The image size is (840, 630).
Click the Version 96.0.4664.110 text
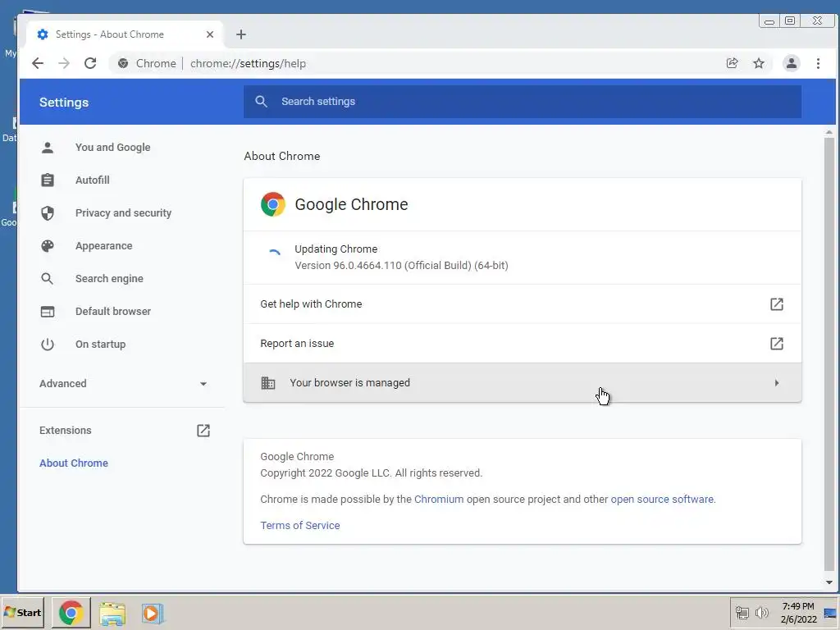[401, 265]
